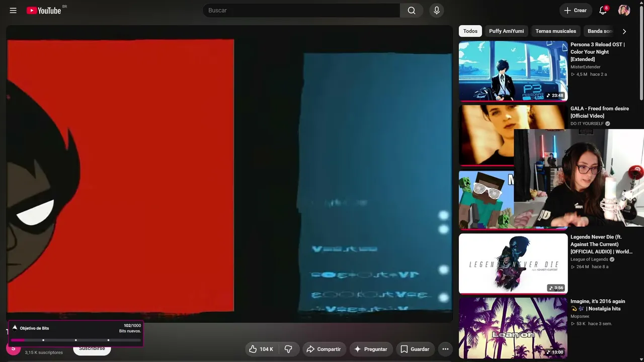The width and height of the screenshot is (644, 362).
Task: Click the "4,5 M hace 2 a" view count
Action: point(589,74)
